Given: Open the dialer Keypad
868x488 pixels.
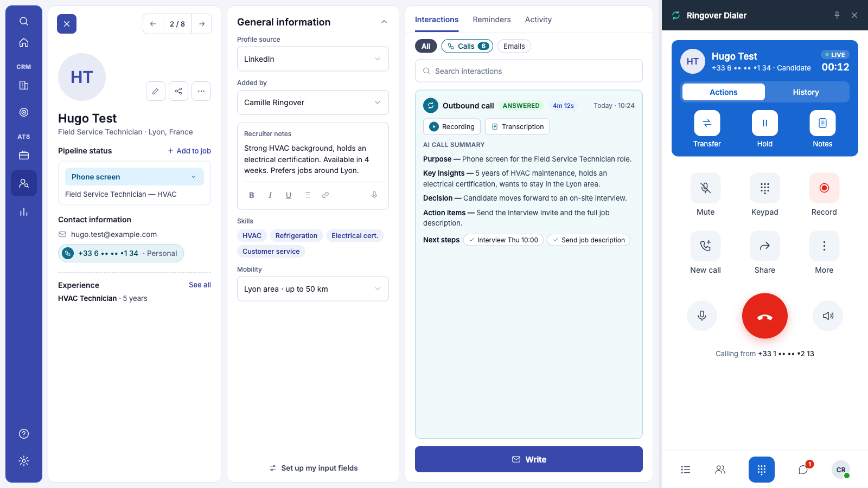Looking at the screenshot, I should (x=764, y=188).
